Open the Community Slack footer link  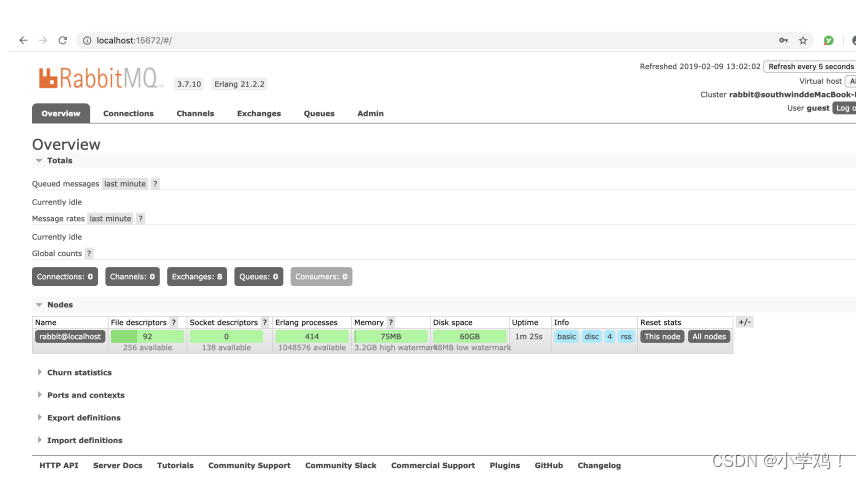(x=341, y=465)
